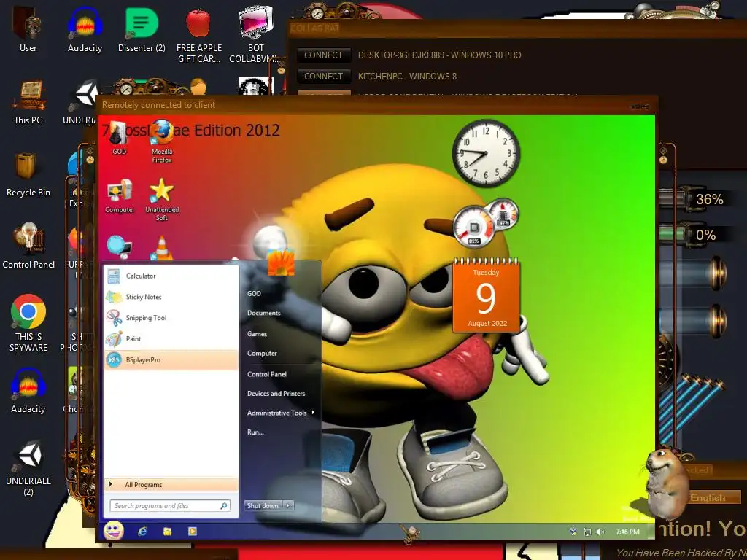This screenshot has width=747, height=560.
Task: Click the Shut down button
Action: 263,506
